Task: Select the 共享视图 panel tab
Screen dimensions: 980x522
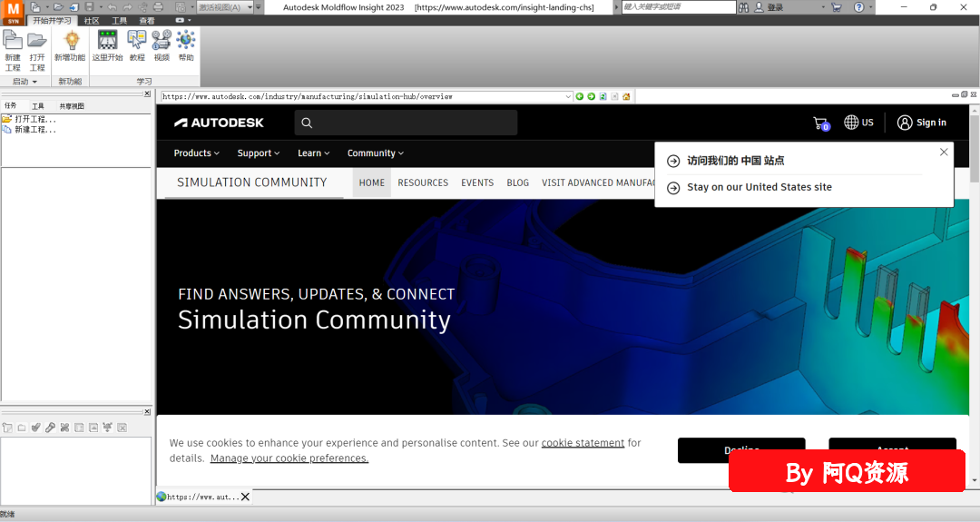Action: (x=72, y=105)
